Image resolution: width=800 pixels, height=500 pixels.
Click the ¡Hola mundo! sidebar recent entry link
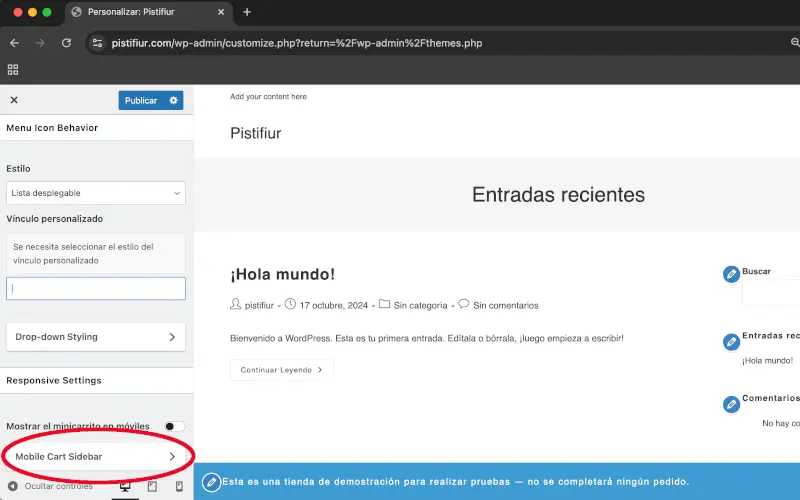tap(767, 361)
